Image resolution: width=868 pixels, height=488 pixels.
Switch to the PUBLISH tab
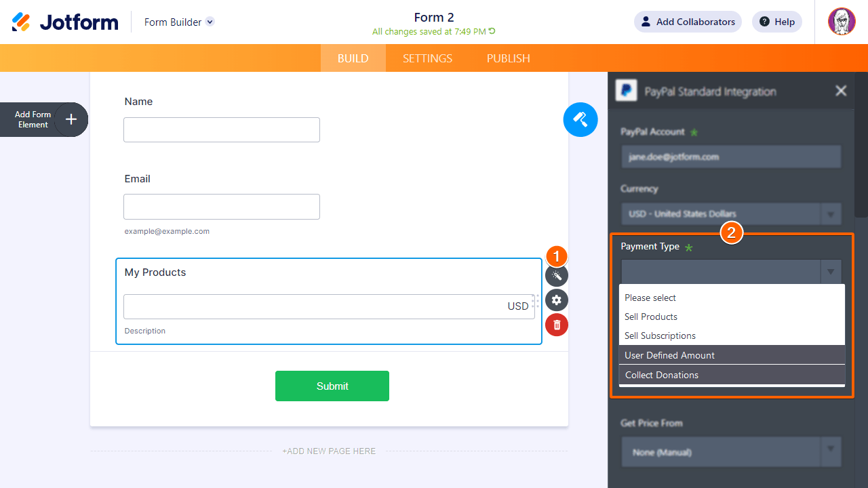(x=509, y=58)
